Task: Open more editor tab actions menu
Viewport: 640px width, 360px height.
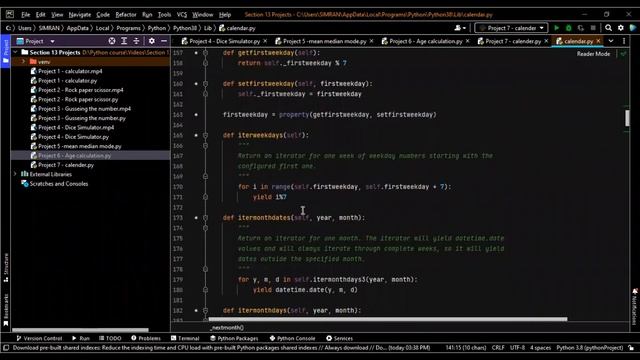Action: (624, 41)
